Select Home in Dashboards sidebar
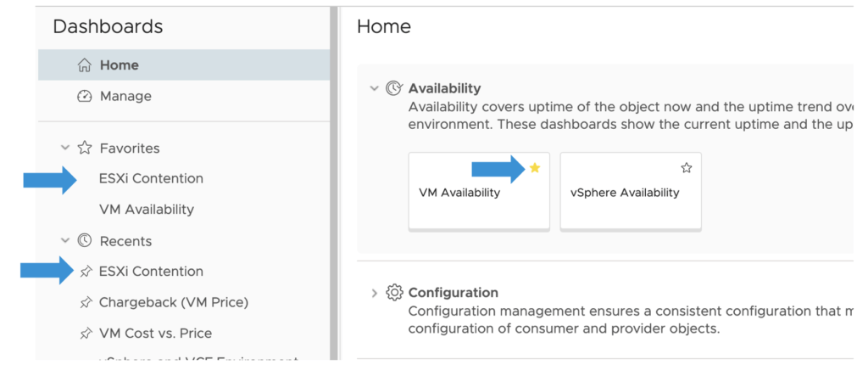868x376 pixels. click(x=120, y=65)
